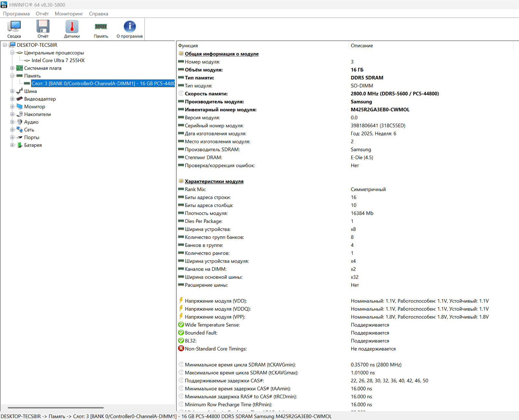Open the Программа menu

16,14
